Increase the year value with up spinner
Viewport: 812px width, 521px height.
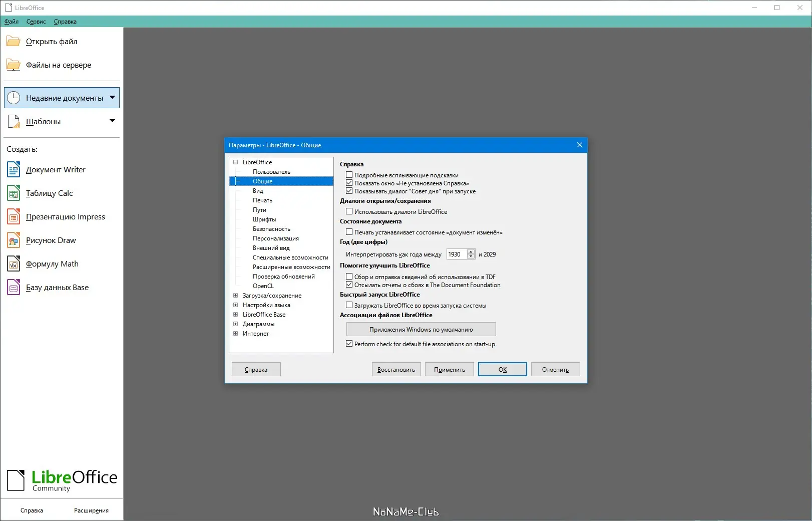[x=471, y=251]
